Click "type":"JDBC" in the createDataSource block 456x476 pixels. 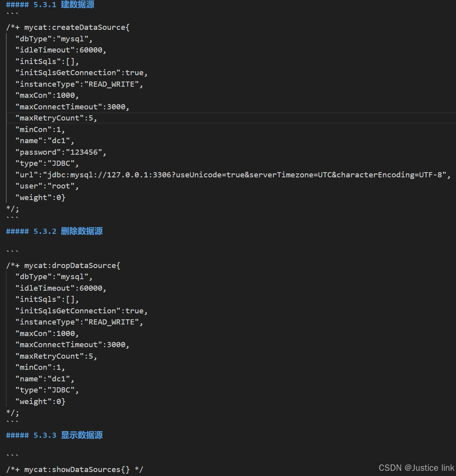tap(47, 163)
